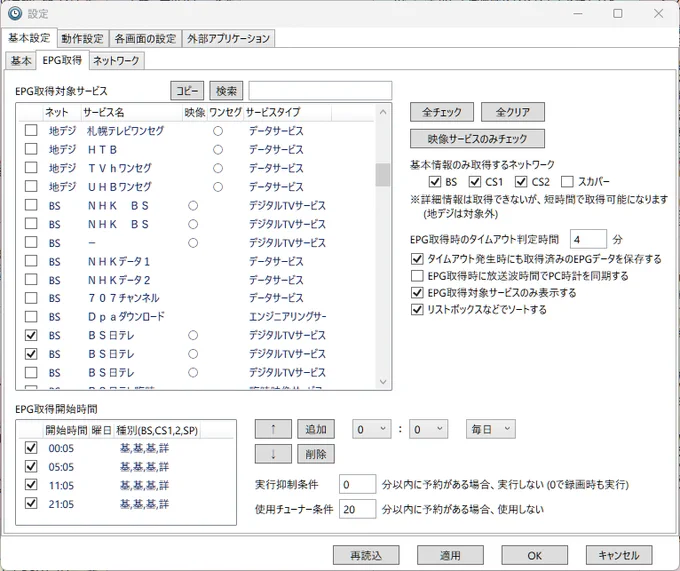The image size is (680, 571).
Task: Click the 再読込 button
Action: (x=366, y=555)
